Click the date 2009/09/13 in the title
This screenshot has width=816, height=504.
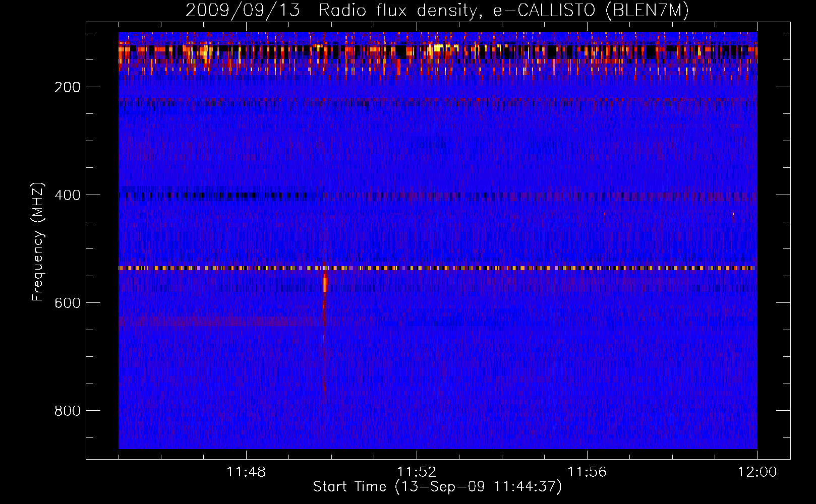click(x=242, y=11)
